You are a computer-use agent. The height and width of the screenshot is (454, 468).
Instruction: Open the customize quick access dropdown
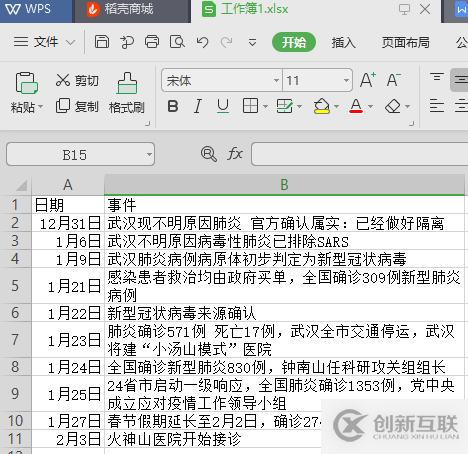coord(252,42)
